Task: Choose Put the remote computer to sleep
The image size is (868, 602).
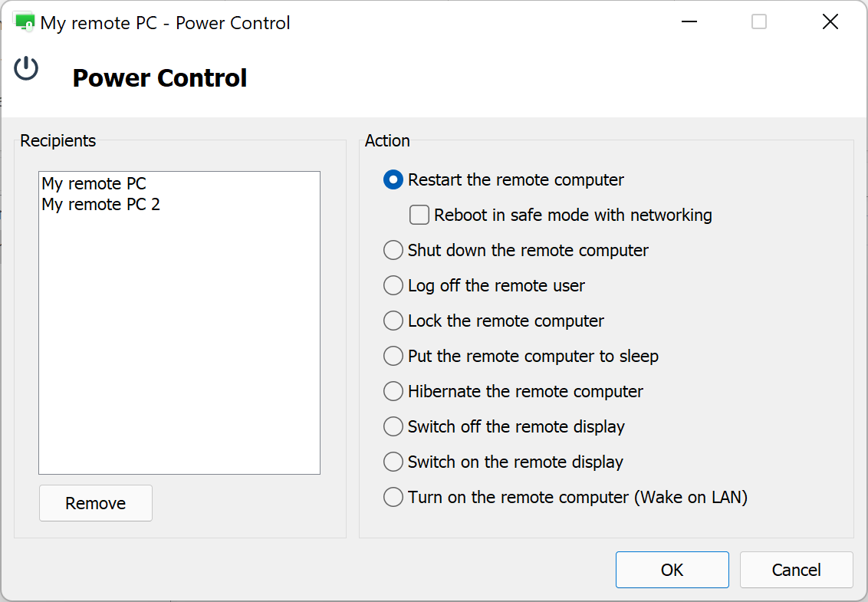Action: point(393,357)
